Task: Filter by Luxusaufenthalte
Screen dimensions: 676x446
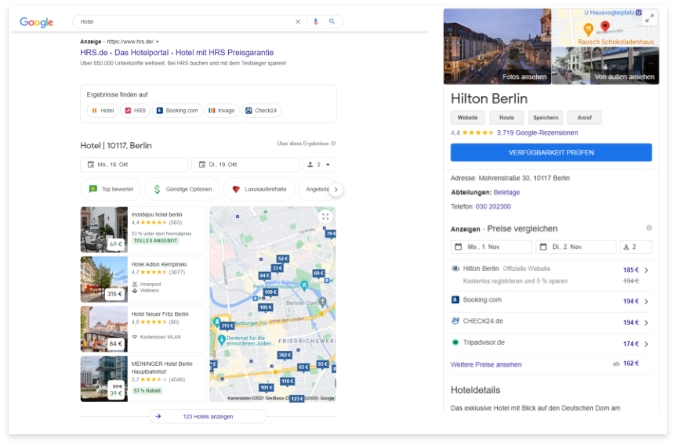Action: pyautogui.click(x=259, y=189)
